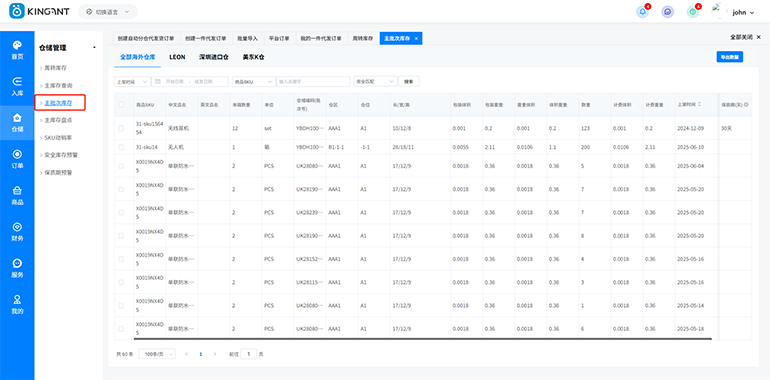Open 商品 products module icon
The height and width of the screenshot is (380, 770).
[x=17, y=195]
